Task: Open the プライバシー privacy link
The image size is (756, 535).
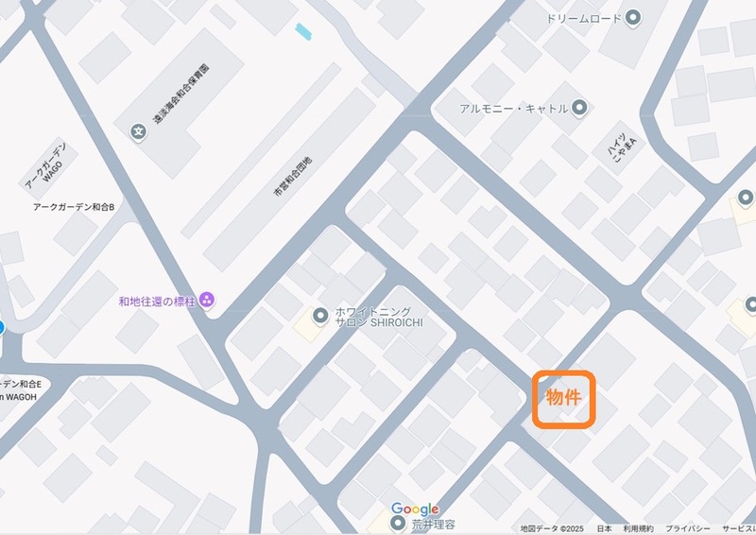Action: [688, 528]
